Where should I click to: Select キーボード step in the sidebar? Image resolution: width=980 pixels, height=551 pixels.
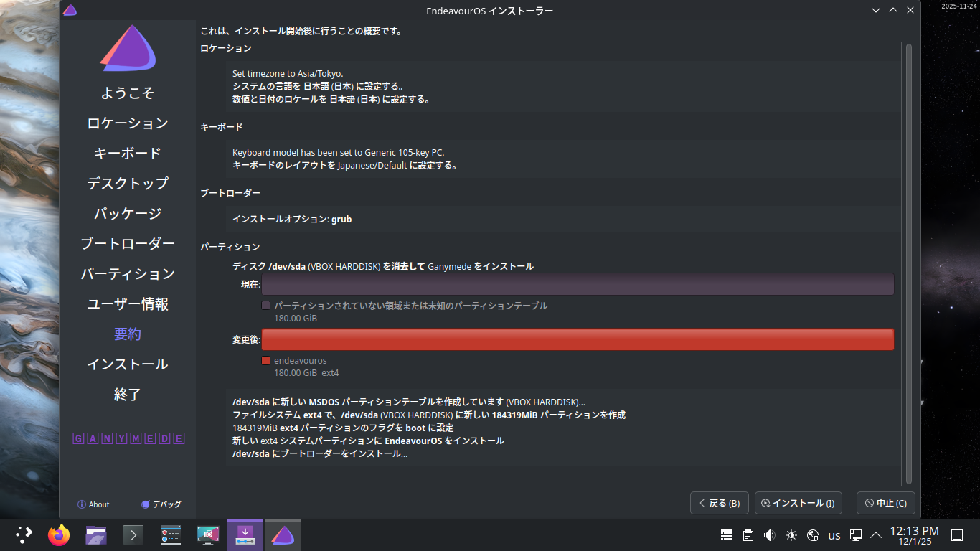[x=128, y=154]
